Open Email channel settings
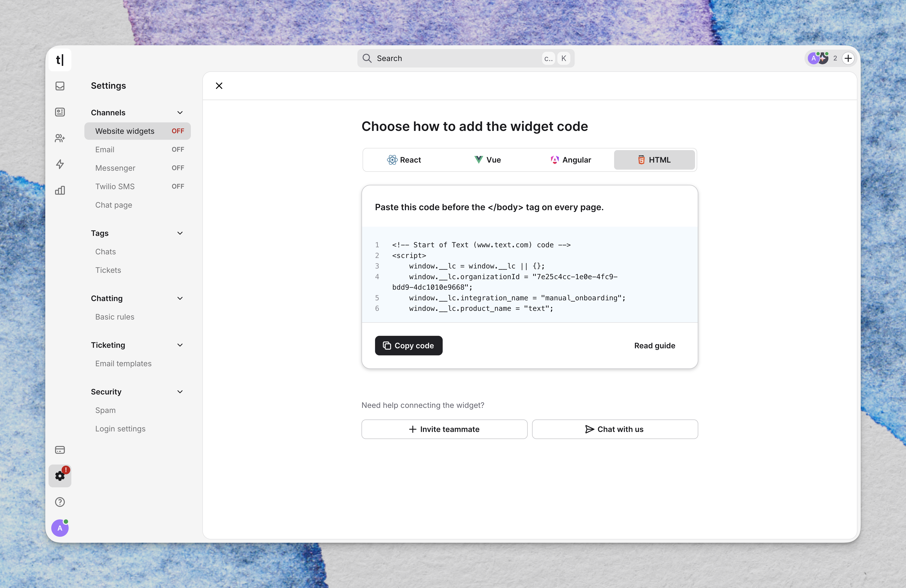906x588 pixels. (137, 150)
